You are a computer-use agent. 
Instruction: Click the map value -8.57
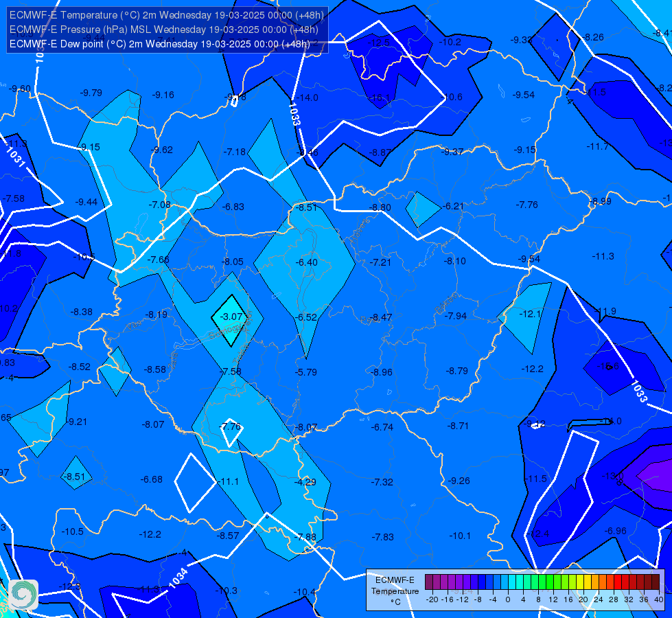tap(228, 536)
